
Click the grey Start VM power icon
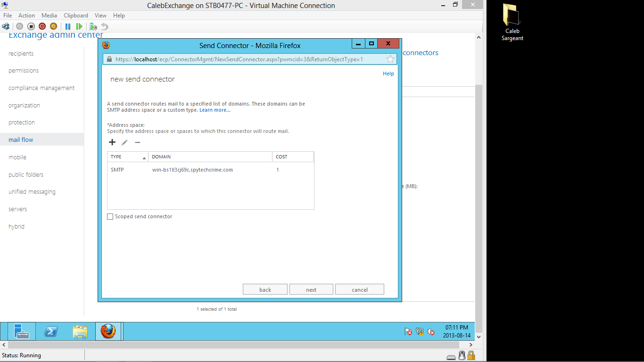click(x=19, y=26)
